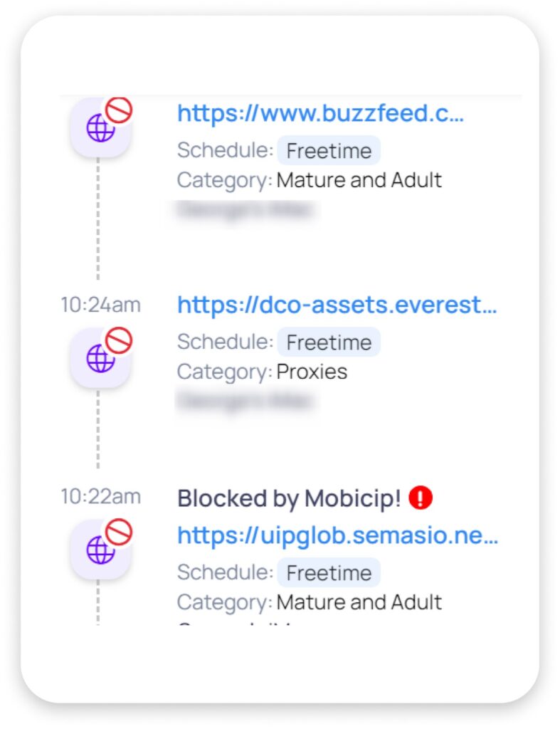Click the globe icon under 10:24am
This screenshot has height=729, width=560.
pyautogui.click(x=100, y=358)
